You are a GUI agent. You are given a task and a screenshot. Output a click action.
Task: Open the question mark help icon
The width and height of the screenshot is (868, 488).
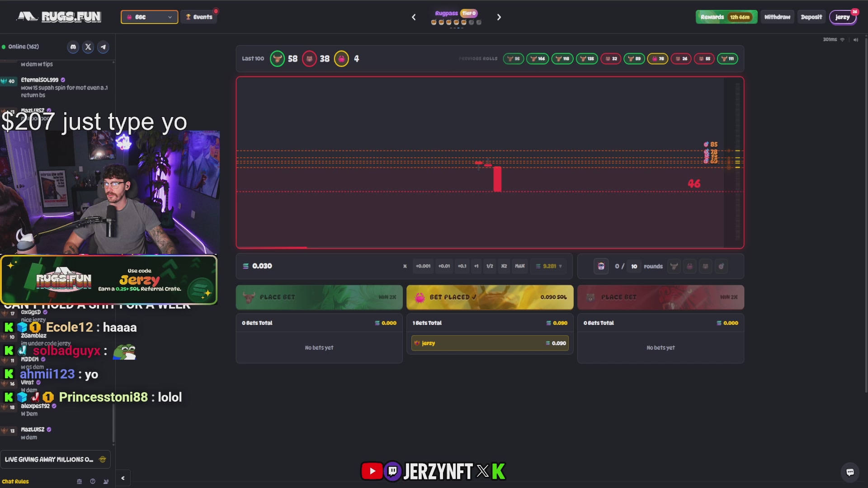pyautogui.click(x=93, y=481)
